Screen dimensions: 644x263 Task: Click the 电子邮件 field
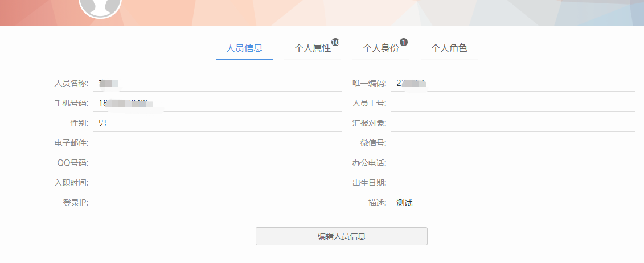point(216,143)
